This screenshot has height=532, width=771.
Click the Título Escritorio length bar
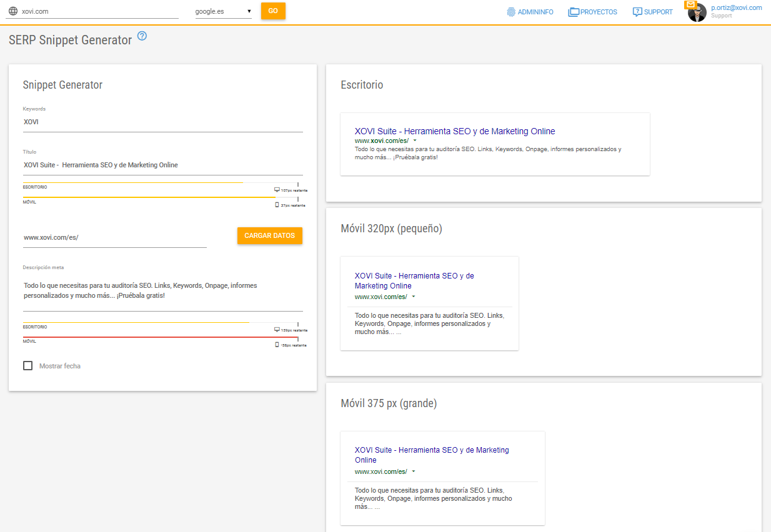click(x=161, y=183)
